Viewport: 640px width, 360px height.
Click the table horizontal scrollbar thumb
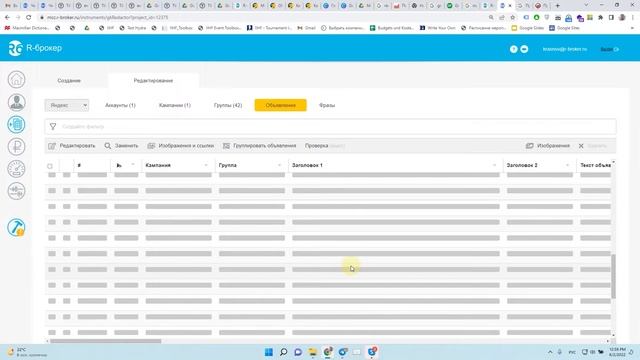click(x=106, y=341)
